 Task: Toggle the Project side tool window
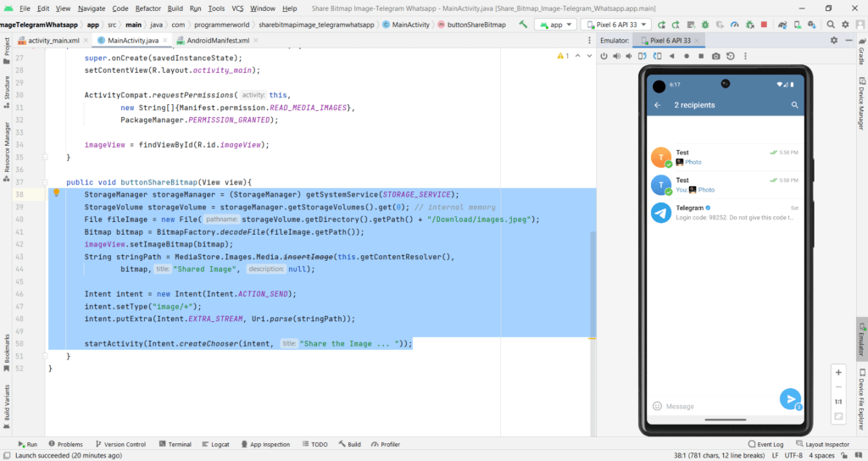7,51
